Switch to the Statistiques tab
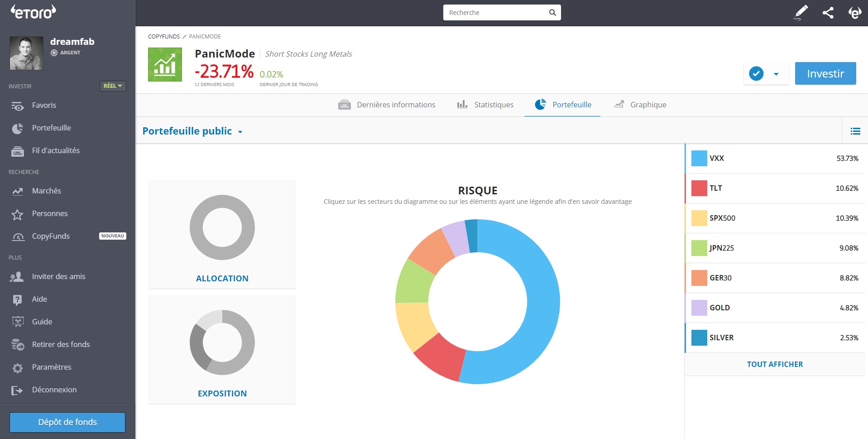Image resolution: width=868 pixels, height=439 pixels. pyautogui.click(x=485, y=105)
